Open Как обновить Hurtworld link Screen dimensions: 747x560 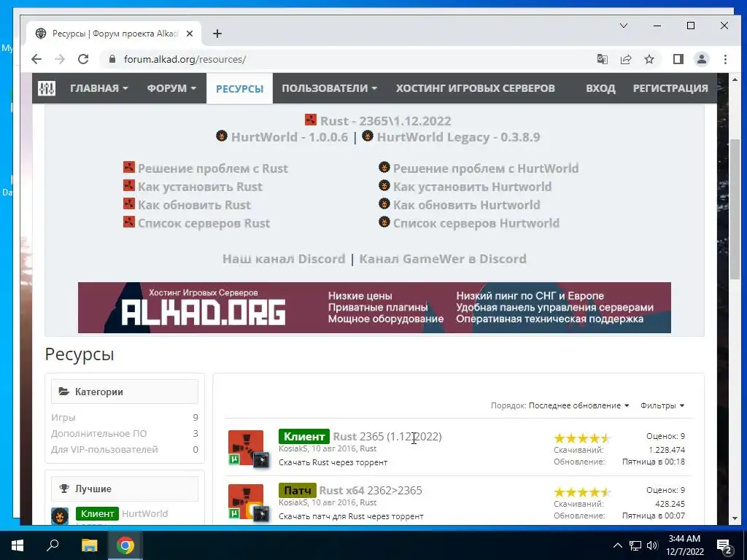coord(466,205)
